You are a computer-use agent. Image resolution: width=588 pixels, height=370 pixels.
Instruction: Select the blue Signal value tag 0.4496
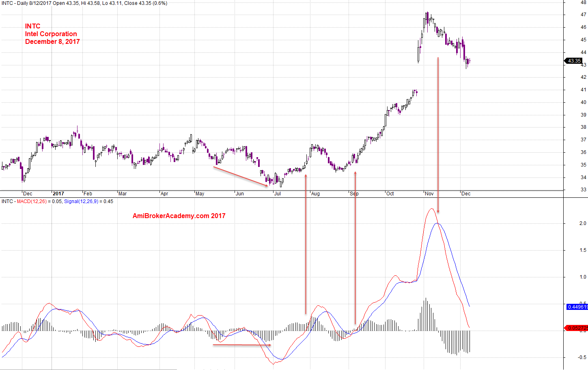577,307
